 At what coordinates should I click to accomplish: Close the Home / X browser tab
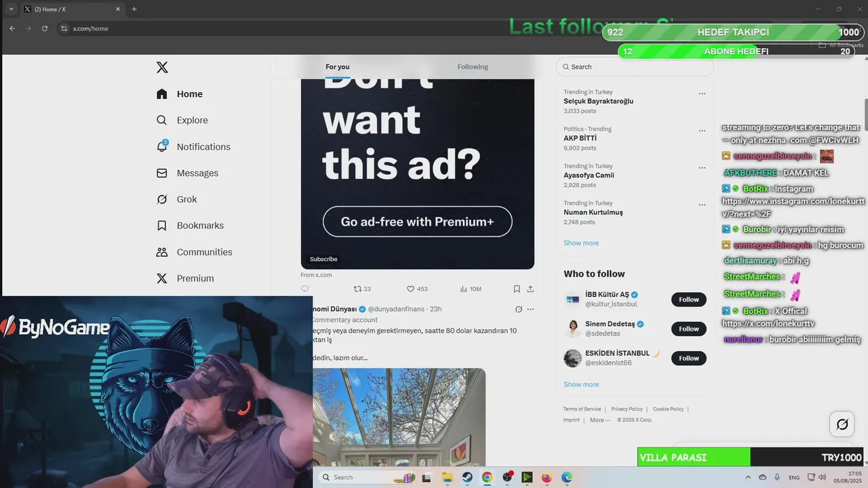(x=118, y=9)
